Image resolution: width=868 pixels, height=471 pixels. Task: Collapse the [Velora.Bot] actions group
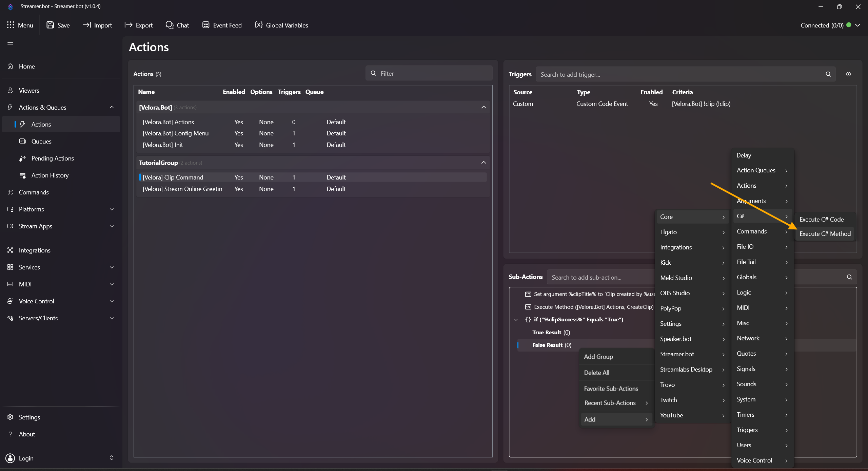(484, 107)
